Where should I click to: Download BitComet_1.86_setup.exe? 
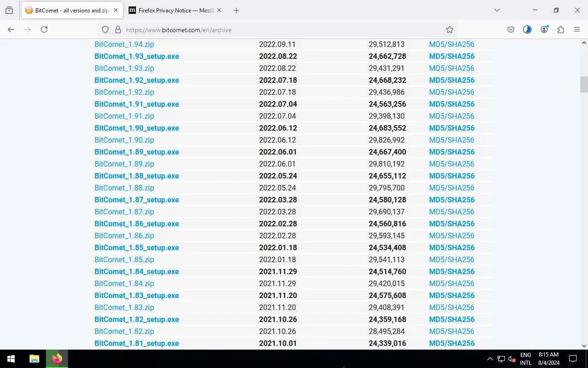tap(136, 224)
